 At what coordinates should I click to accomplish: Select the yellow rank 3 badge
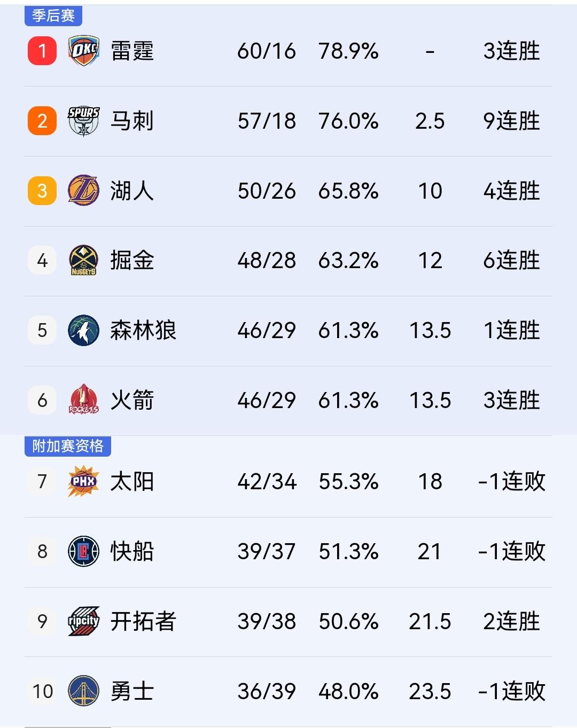click(42, 190)
